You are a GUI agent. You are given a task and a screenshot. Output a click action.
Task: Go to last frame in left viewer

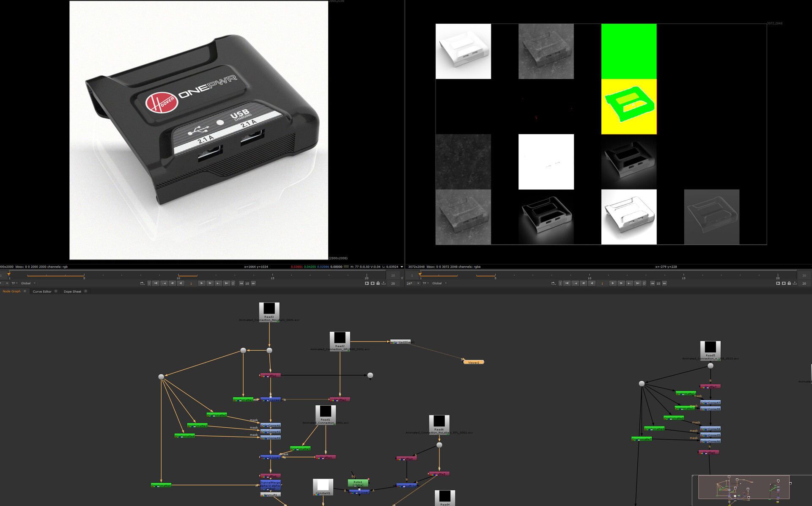point(227,283)
